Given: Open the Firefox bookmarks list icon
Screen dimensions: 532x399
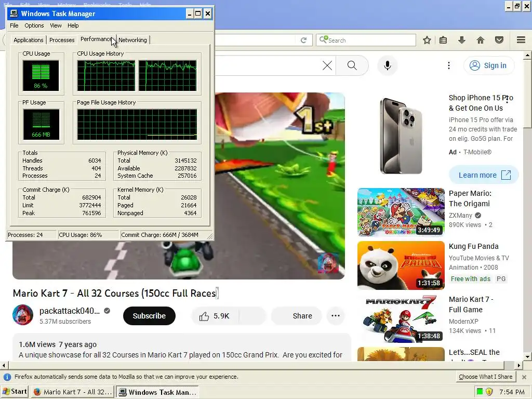Looking at the screenshot, I should (443, 40).
